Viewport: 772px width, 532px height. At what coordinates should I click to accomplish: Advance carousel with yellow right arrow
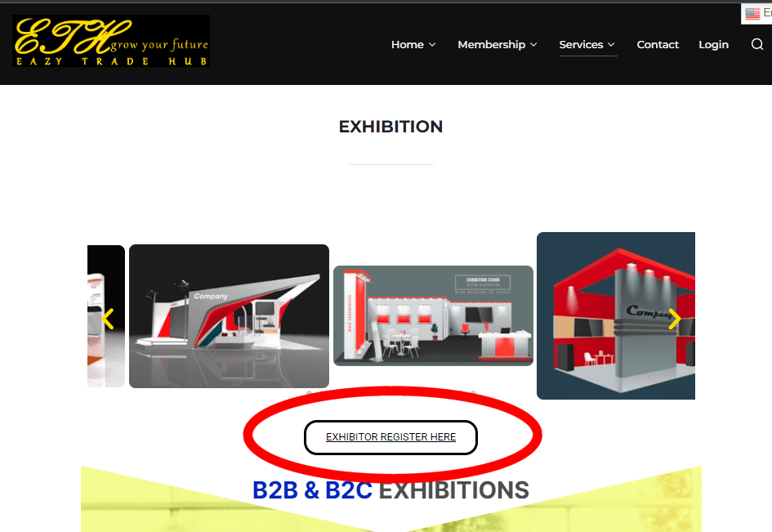(x=675, y=319)
